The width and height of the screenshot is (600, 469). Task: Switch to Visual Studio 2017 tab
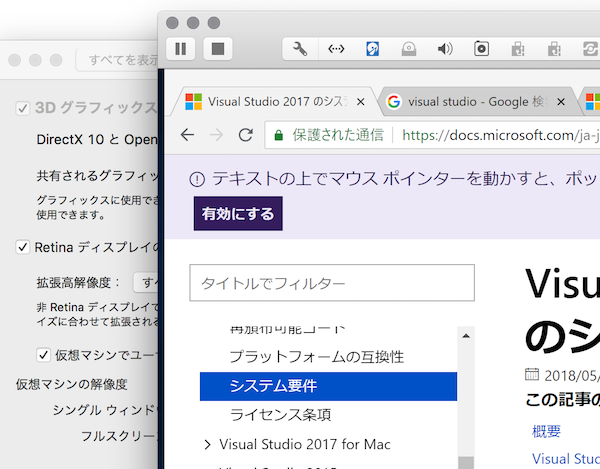[272, 102]
